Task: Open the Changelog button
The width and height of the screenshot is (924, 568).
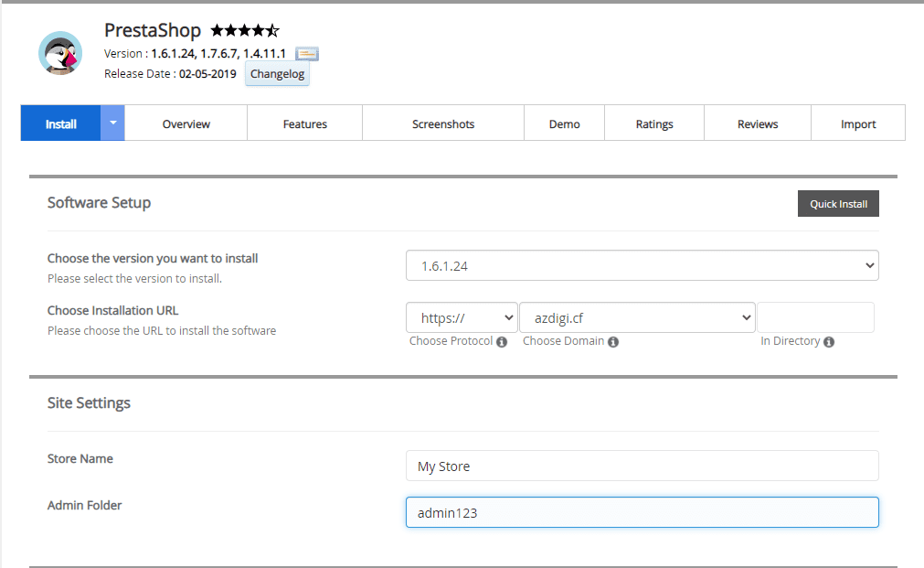Action: (x=277, y=74)
